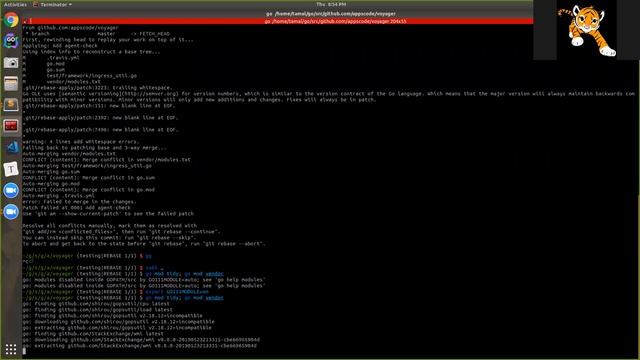Open Visual Studio Code from dock
Screen dimensions: 640x360
tap(11, 147)
